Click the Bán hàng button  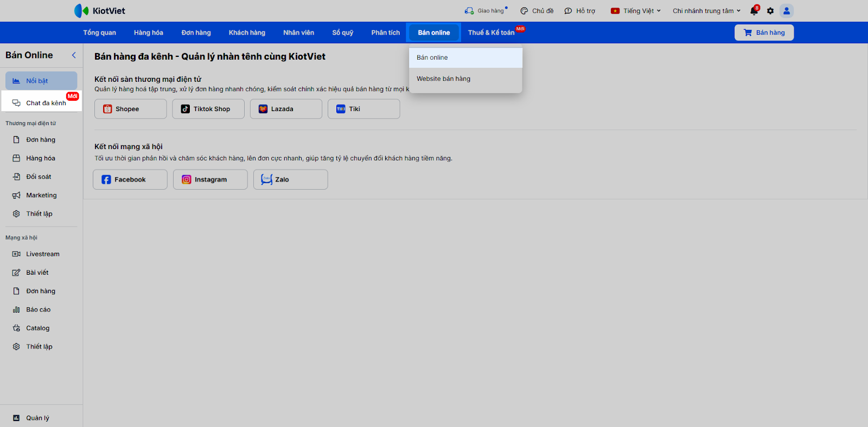click(764, 33)
